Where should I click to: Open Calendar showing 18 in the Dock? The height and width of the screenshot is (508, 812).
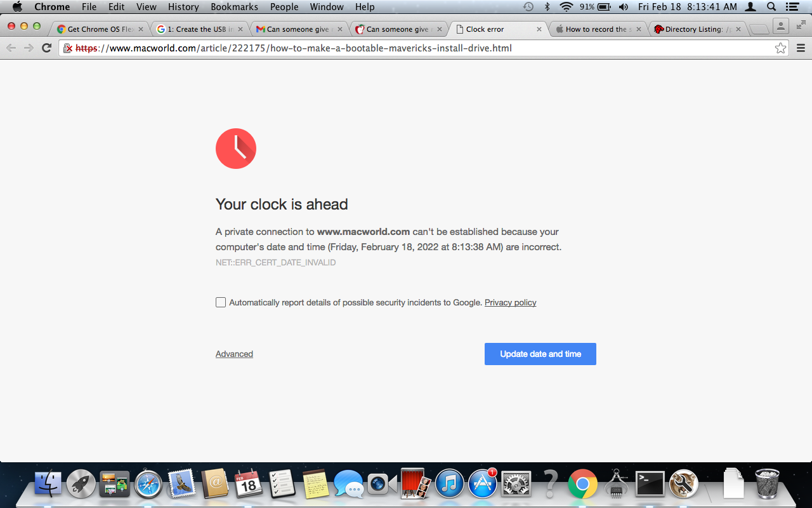(x=249, y=485)
